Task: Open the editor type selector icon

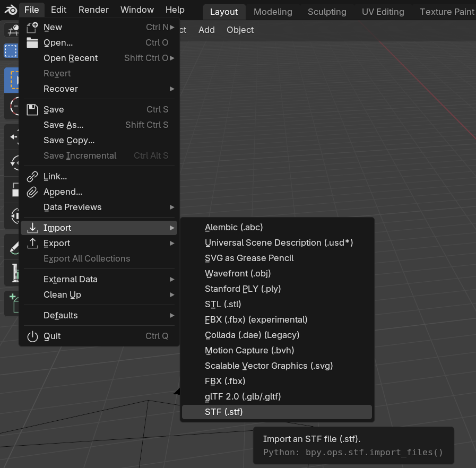Action: pos(12,30)
